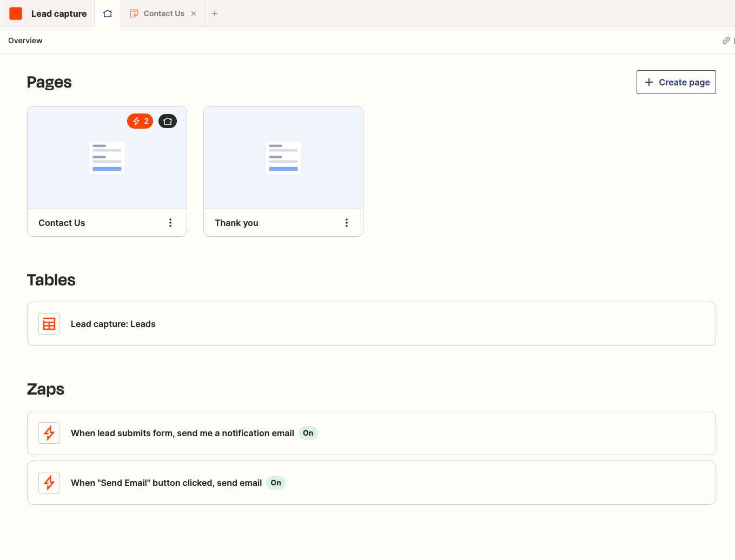This screenshot has height=560, width=735.
Task: Click the home page badge on Contact Us card
Action: click(168, 121)
